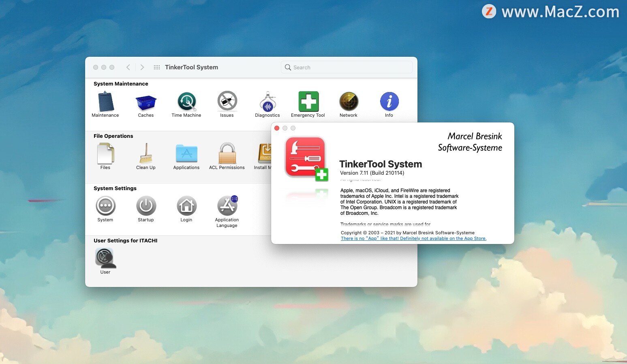Go forward with the toolbar forward arrow
Viewport: 627px width, 364px height.
[142, 67]
